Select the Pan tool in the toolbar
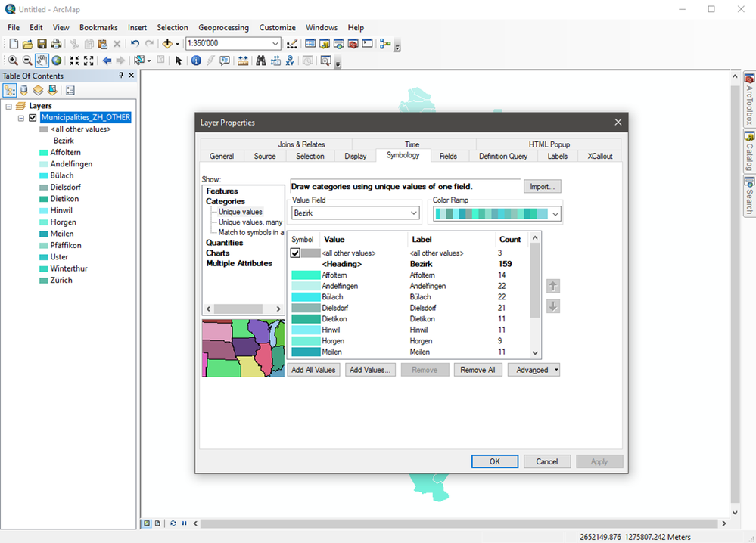 [x=41, y=61]
